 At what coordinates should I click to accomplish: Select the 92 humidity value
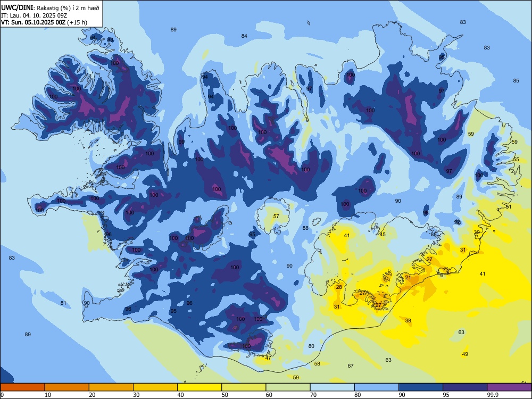[458, 222]
